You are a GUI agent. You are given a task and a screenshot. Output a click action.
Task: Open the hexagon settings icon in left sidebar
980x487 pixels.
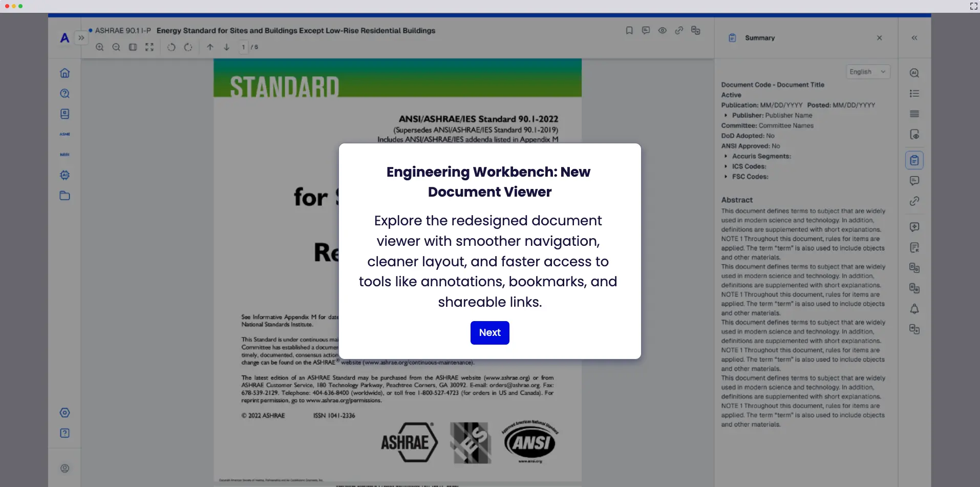click(x=65, y=413)
